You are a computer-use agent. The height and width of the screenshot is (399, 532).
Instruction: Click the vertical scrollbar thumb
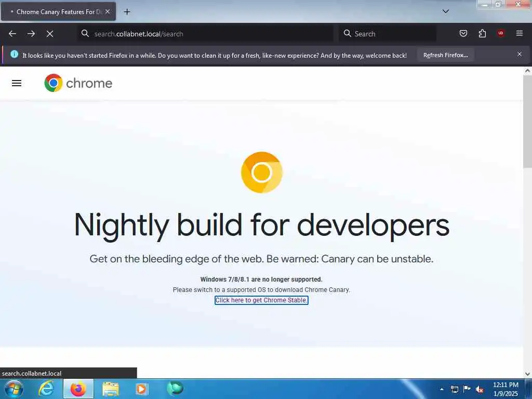(527, 122)
